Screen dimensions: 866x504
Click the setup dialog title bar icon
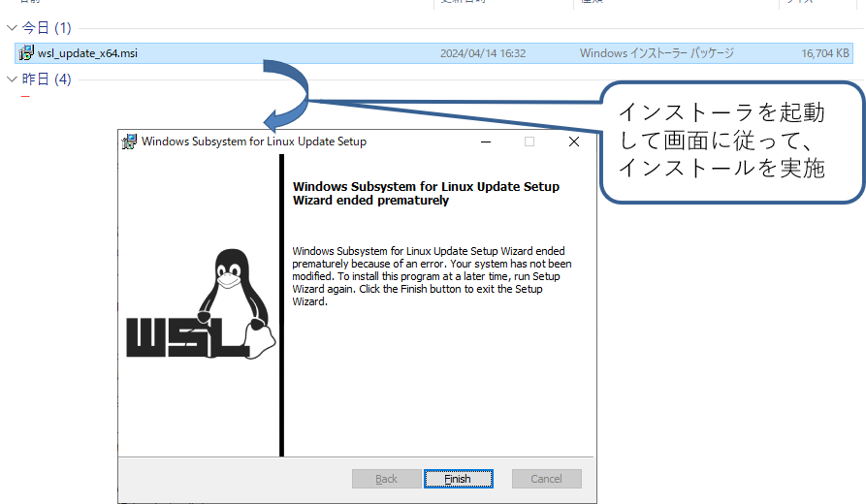click(x=129, y=142)
